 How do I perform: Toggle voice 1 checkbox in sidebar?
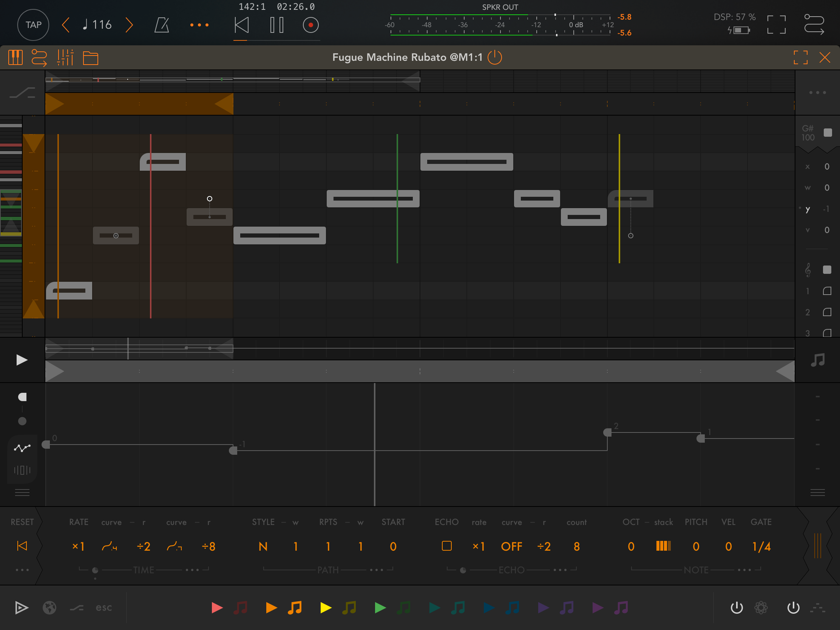point(827,291)
